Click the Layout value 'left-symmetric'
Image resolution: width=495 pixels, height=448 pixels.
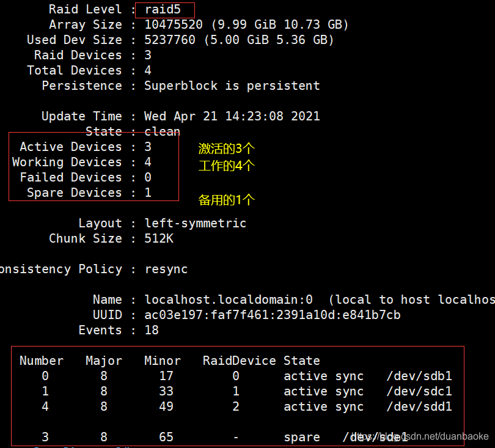196,223
